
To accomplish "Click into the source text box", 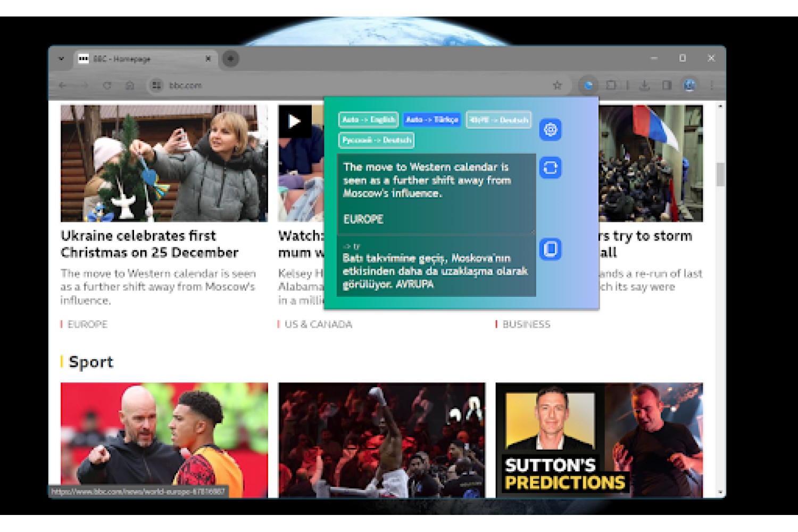I will [x=436, y=194].
